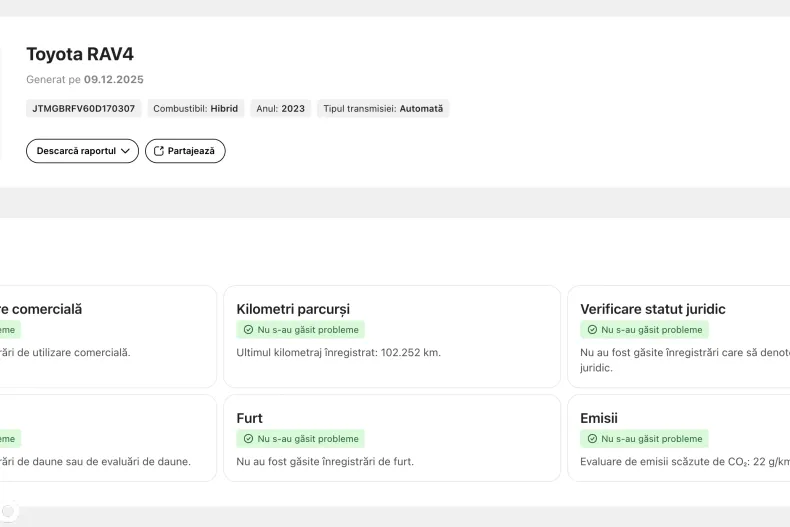Expand the Descarcă raportul chevron arrow
Image resolution: width=790 pixels, height=527 pixels.
125,151
